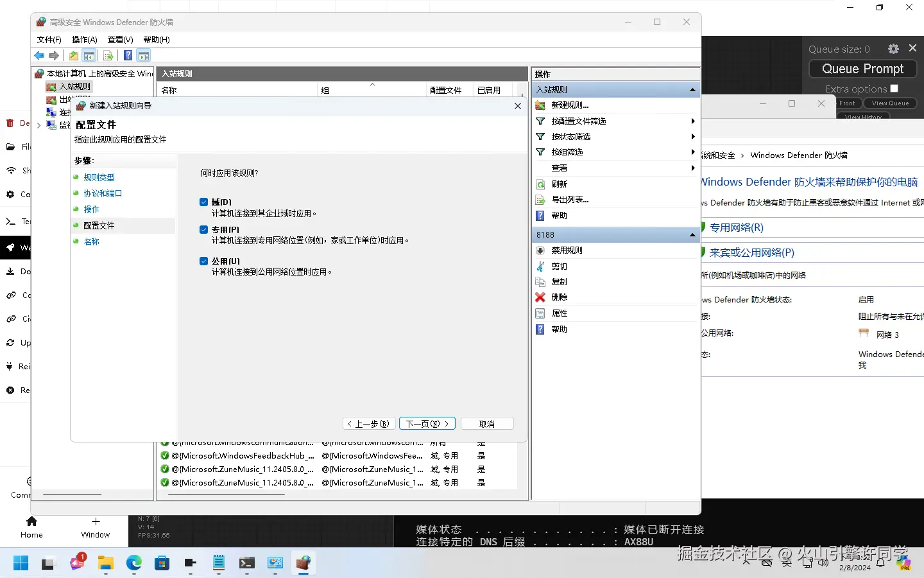Expand 按状态筛选 submenu arrow

[x=693, y=137]
